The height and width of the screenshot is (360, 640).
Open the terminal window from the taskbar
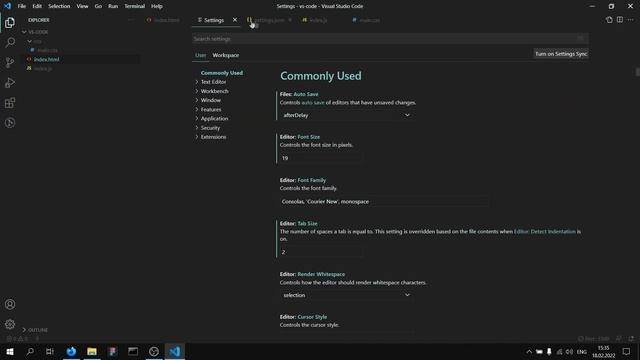pos(133,351)
